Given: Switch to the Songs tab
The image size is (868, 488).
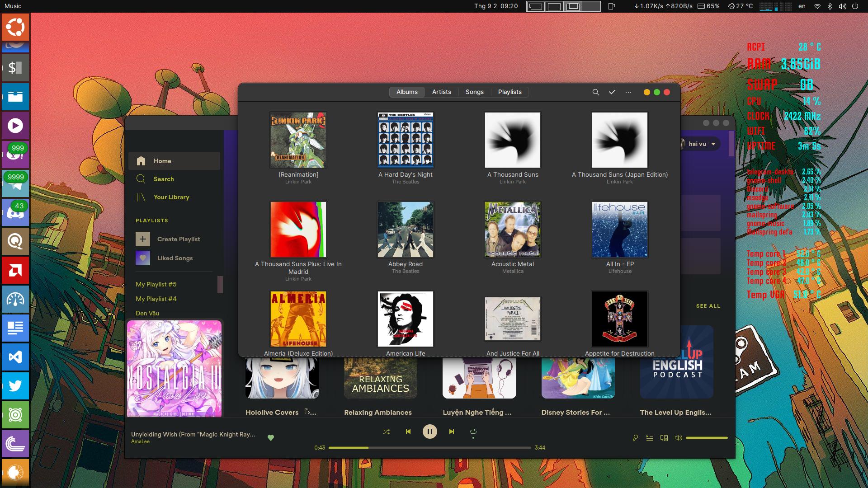Looking at the screenshot, I should (475, 92).
